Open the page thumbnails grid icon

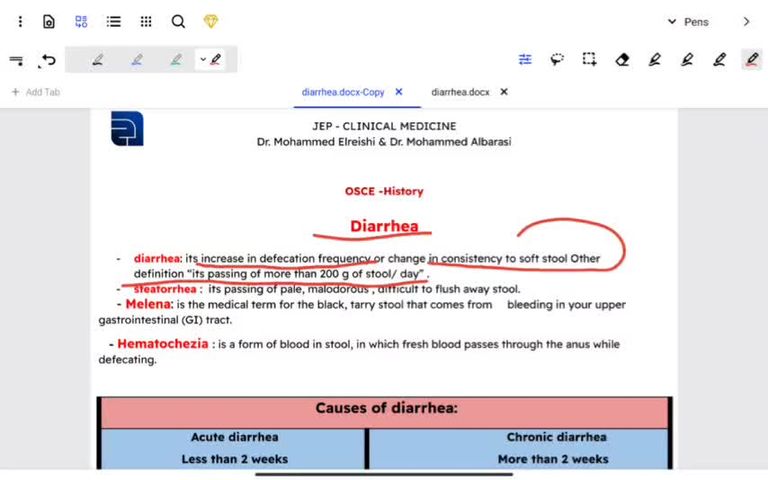click(x=146, y=22)
